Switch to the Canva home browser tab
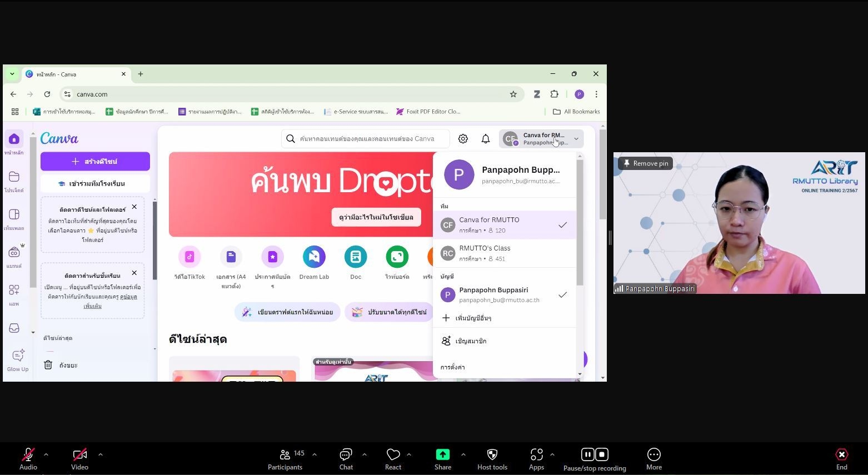The height and width of the screenshot is (475, 868). [76, 74]
